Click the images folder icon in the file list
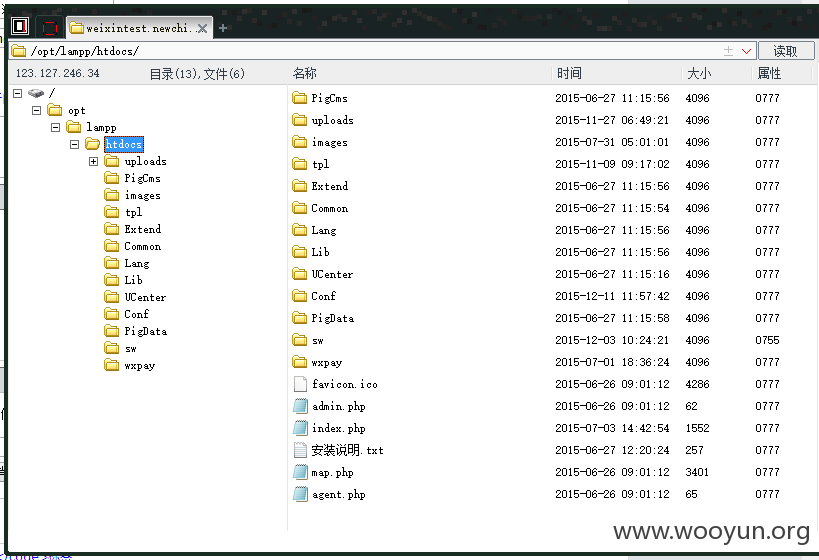The height and width of the screenshot is (560, 819). point(300,142)
